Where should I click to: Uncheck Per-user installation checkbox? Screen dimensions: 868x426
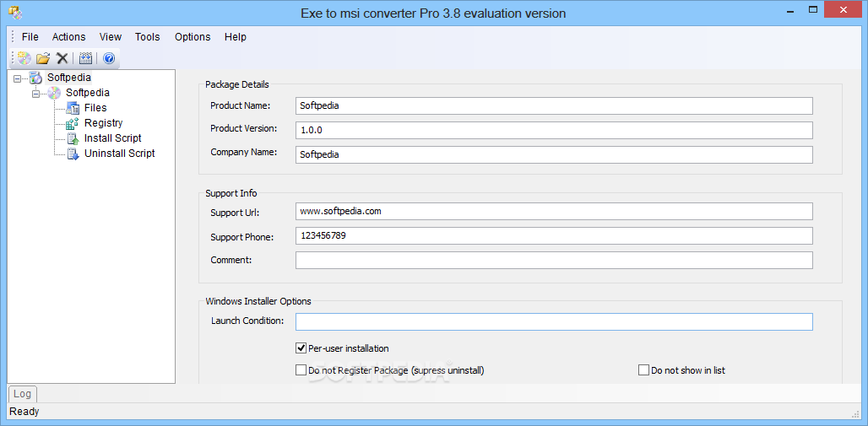pos(301,348)
